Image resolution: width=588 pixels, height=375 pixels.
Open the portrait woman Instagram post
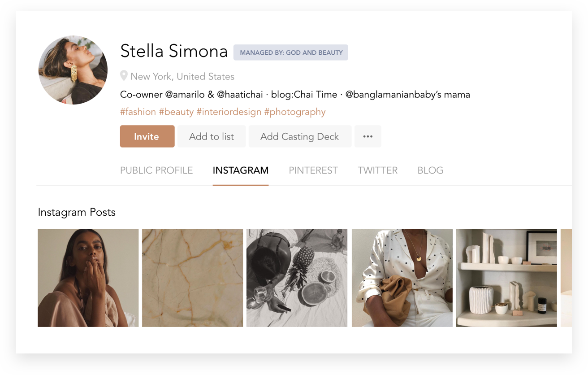[88, 278]
